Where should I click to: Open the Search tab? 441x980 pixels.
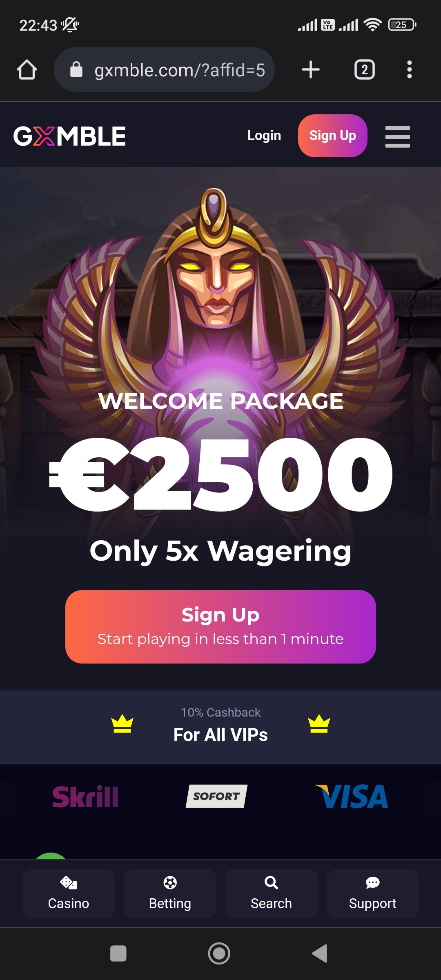pos(271,893)
